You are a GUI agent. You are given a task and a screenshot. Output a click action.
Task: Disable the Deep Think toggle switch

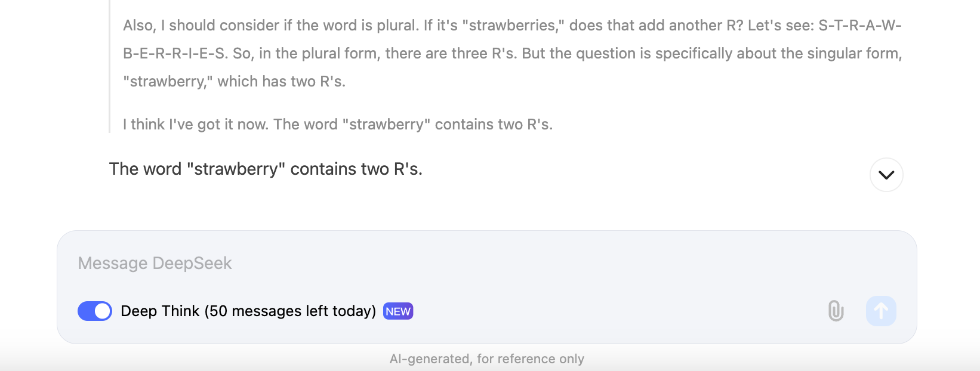95,311
